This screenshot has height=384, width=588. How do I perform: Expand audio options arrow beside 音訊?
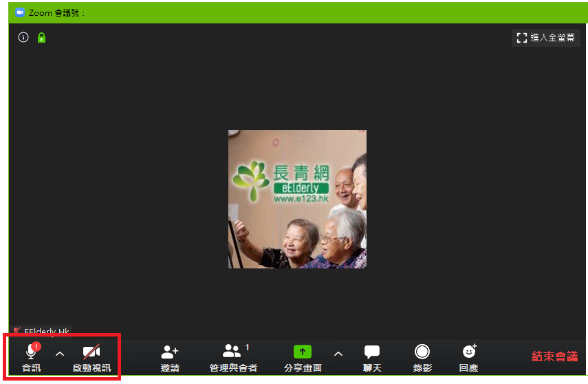[x=60, y=354]
